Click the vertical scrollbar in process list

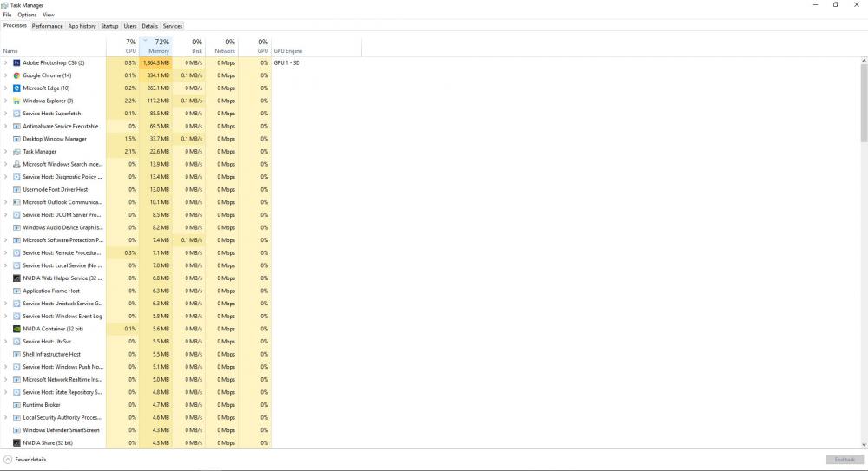point(864,102)
